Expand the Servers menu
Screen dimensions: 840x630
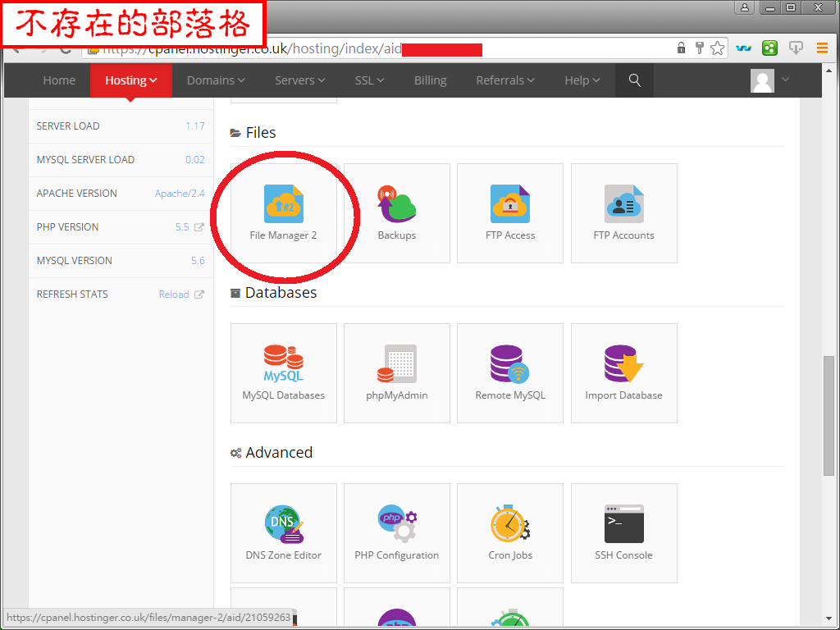coord(300,80)
